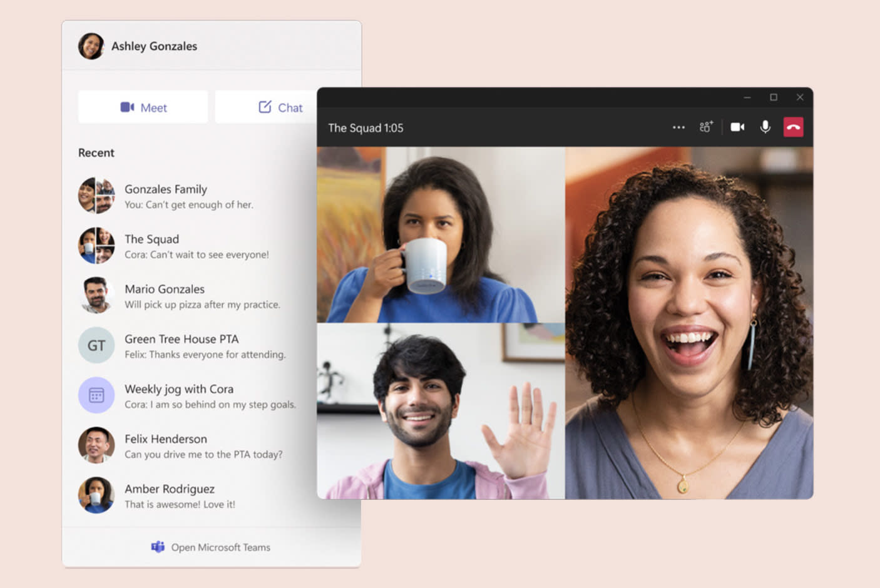Minimize the call window
The image size is (880, 588).
tap(747, 98)
